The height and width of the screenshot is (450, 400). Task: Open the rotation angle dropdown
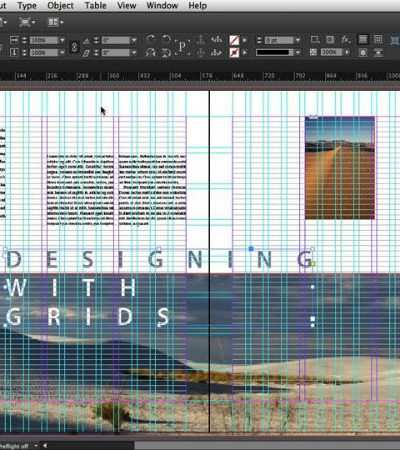134,40
